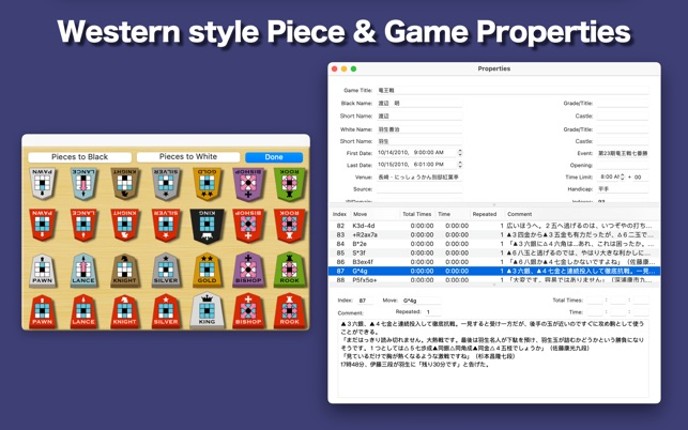Select the upright green Rook piece
This screenshot has width=688, height=430.
pyautogui.click(x=290, y=270)
